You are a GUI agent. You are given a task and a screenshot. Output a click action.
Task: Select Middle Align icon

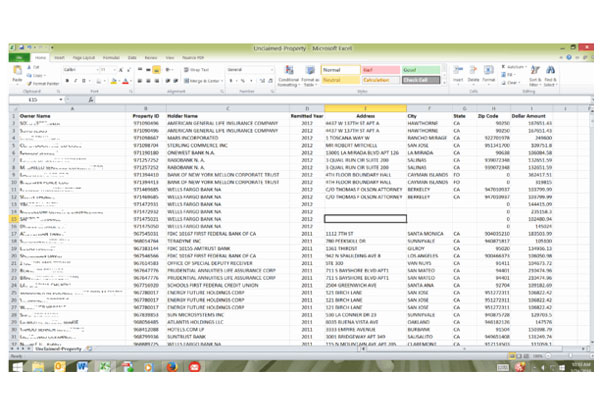(148, 70)
